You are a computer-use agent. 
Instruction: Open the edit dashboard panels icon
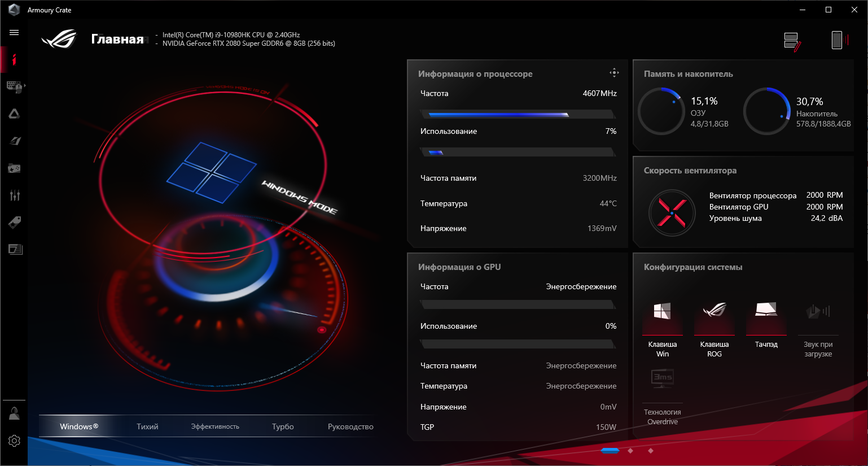(792, 42)
